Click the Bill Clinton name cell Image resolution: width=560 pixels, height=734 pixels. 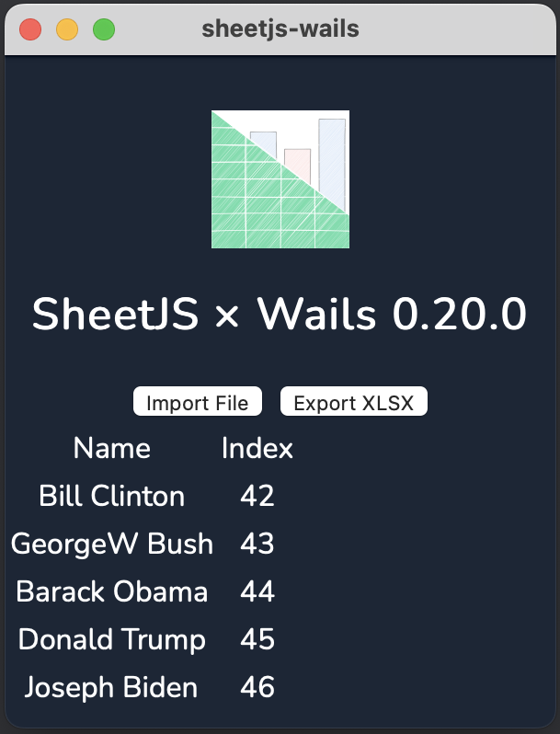111,496
